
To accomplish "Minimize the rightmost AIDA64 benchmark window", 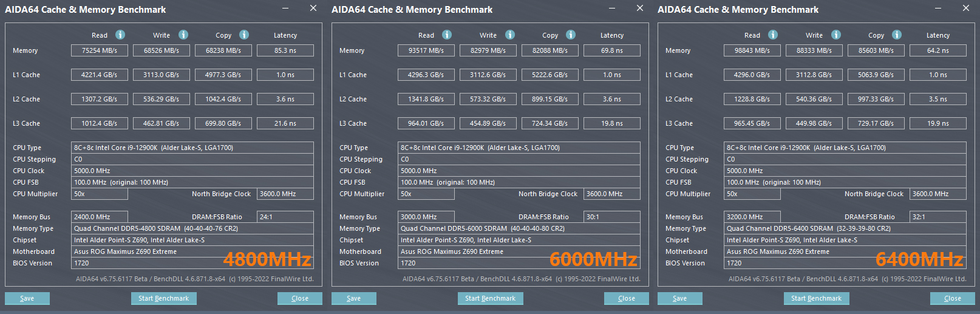I will coord(939,9).
